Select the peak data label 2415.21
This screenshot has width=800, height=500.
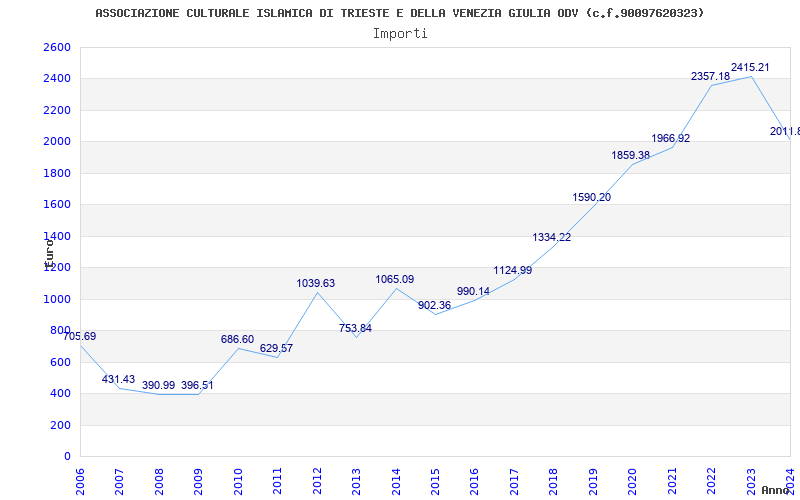[x=750, y=67]
